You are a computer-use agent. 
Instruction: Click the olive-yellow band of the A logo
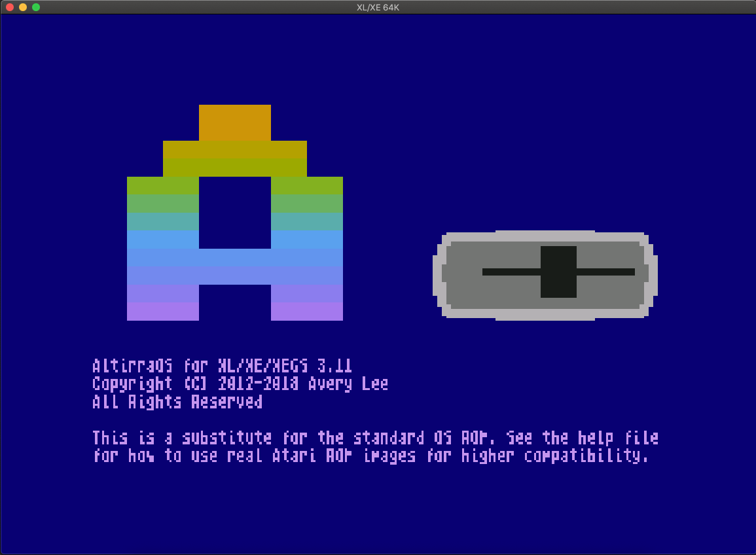(234, 158)
